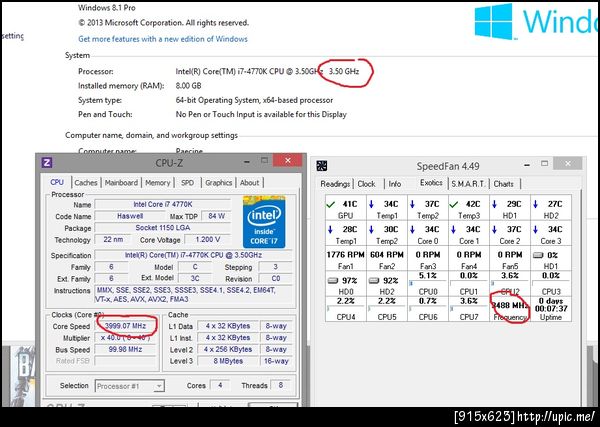Click the CPU4 2.2% usage bar

click(346, 308)
